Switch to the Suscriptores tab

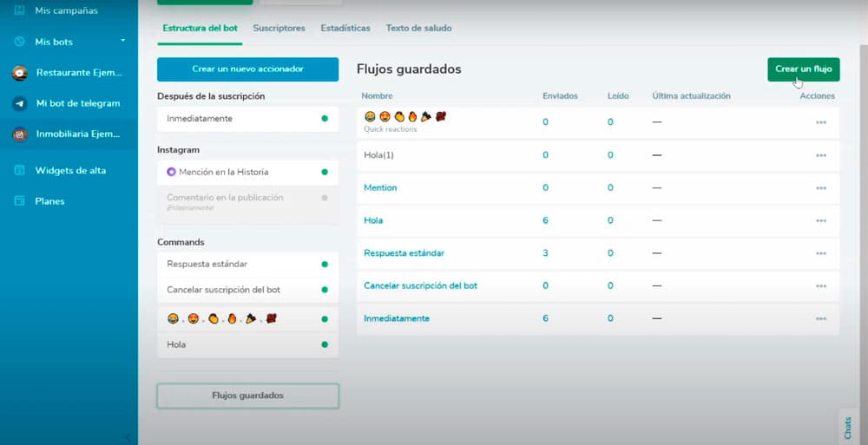click(x=279, y=28)
